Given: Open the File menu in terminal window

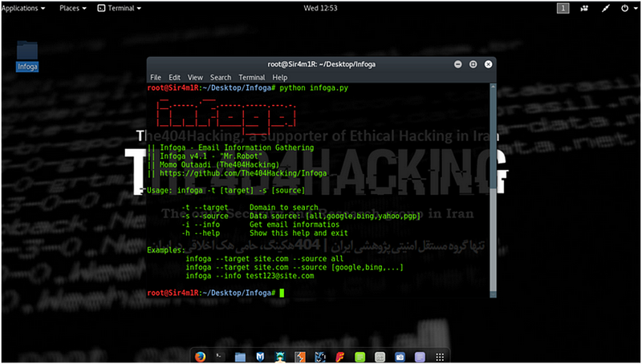Looking at the screenshot, I should 156,77.
